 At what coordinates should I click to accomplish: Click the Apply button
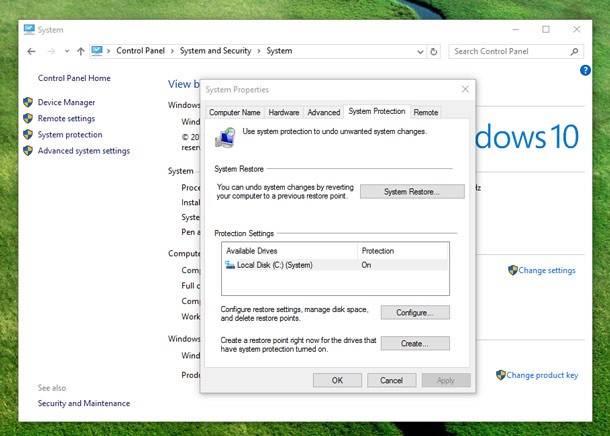446,380
